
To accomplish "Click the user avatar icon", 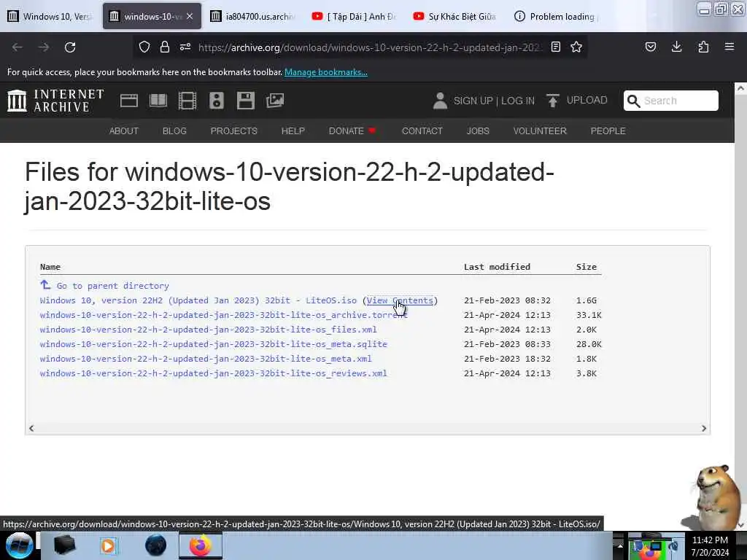I will point(440,101).
